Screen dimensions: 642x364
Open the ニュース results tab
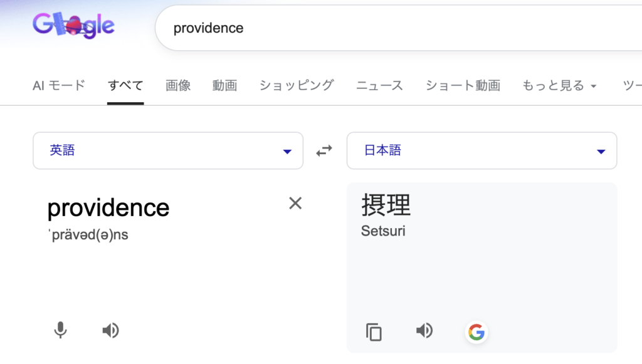click(379, 86)
